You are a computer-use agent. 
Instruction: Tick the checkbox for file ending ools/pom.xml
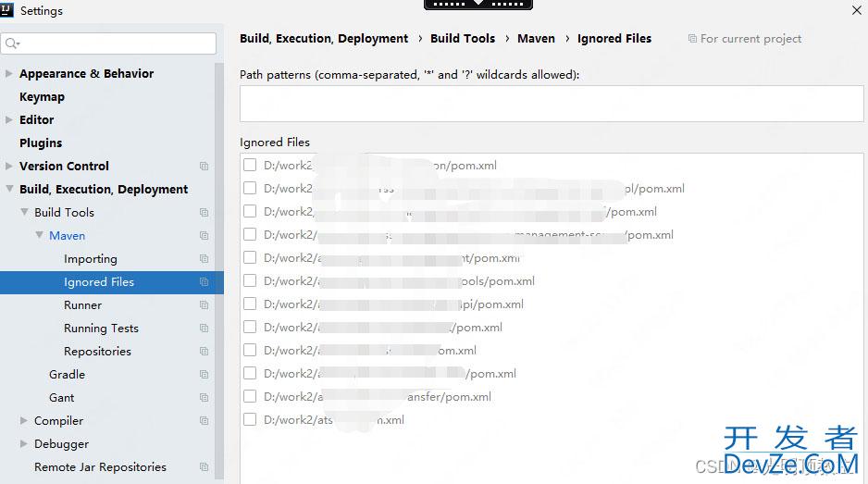click(x=250, y=280)
